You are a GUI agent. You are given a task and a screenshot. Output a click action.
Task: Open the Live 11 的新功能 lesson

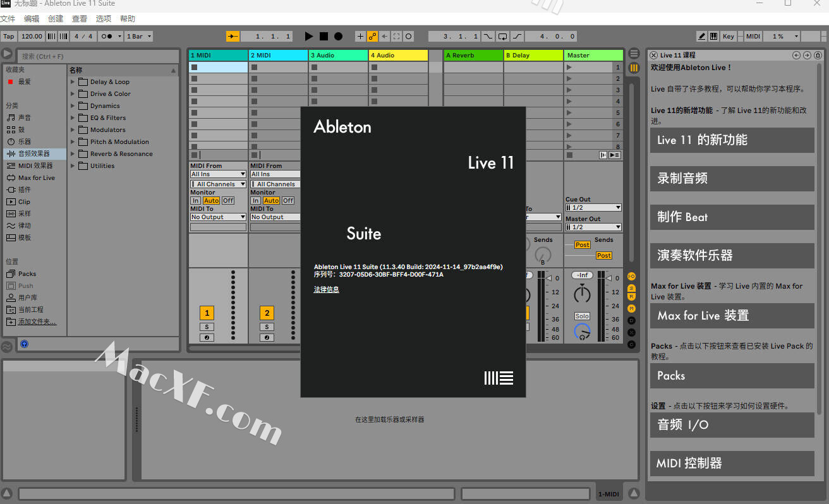point(732,140)
